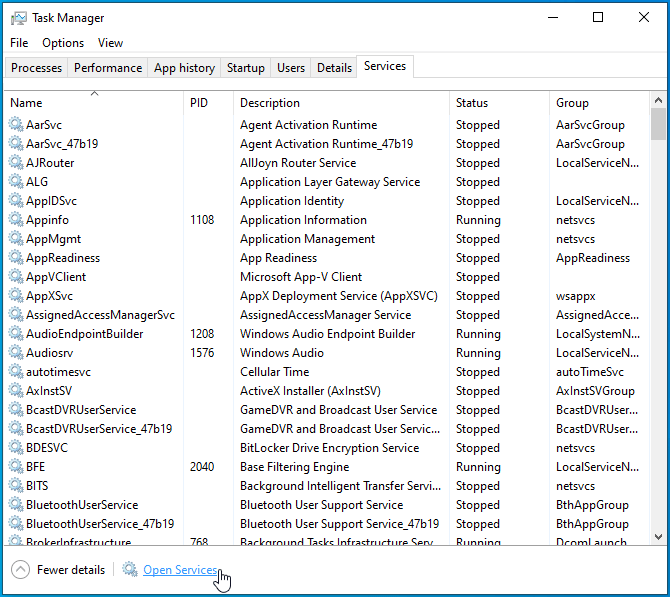The height and width of the screenshot is (597, 670).
Task: Select the BluetoothUserService row name
Action: (82, 505)
